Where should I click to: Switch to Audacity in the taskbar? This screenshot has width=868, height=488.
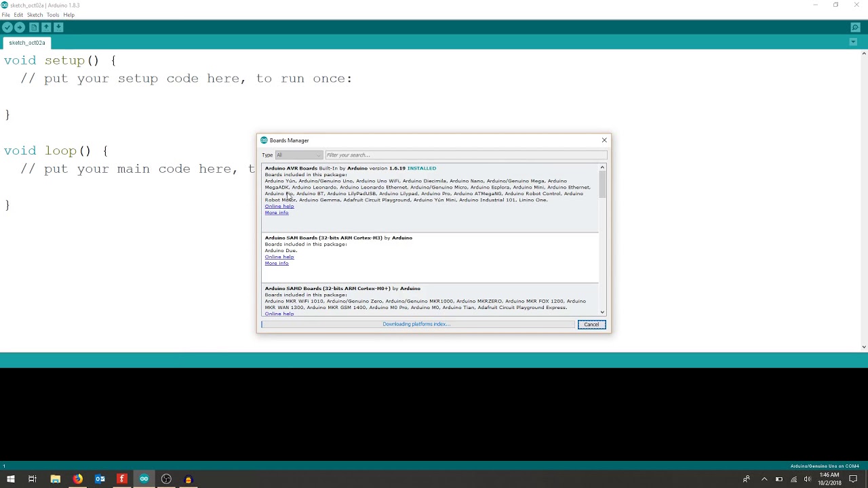(x=189, y=479)
